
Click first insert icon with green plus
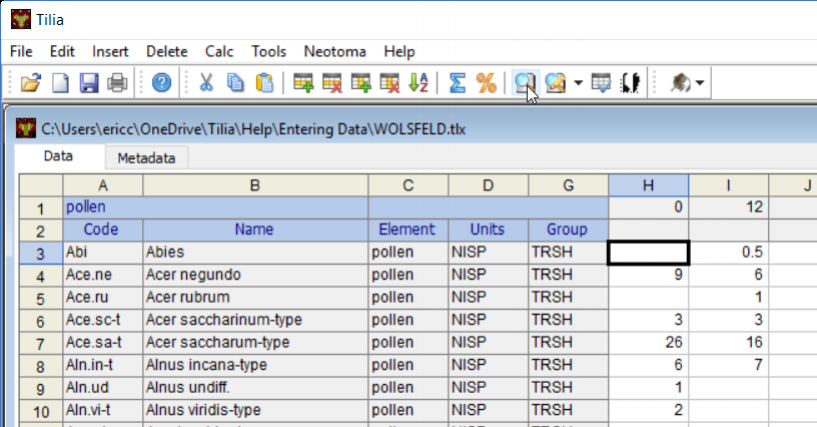(x=303, y=83)
